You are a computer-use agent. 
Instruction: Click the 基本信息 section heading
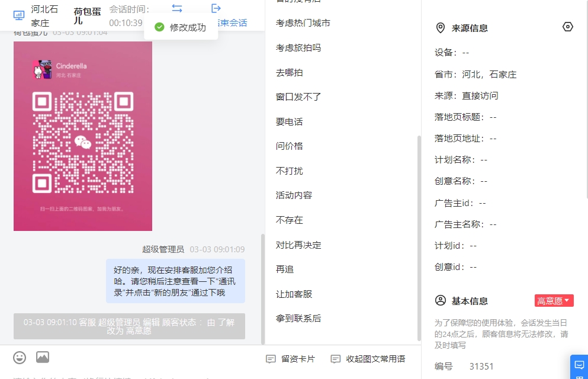[470, 301]
